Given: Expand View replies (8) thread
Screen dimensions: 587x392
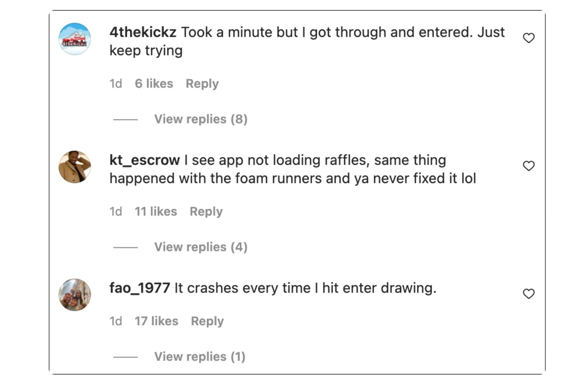Looking at the screenshot, I should pyautogui.click(x=201, y=119).
